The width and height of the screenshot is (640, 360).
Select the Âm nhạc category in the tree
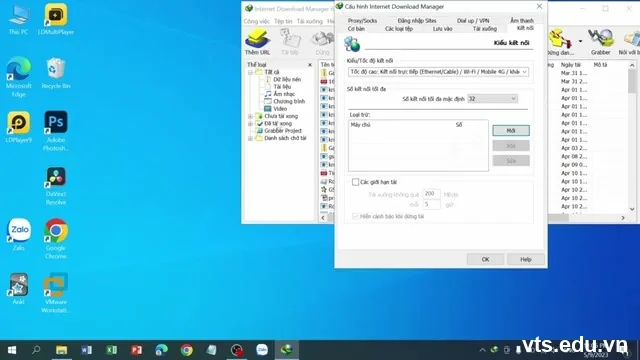(x=284, y=94)
